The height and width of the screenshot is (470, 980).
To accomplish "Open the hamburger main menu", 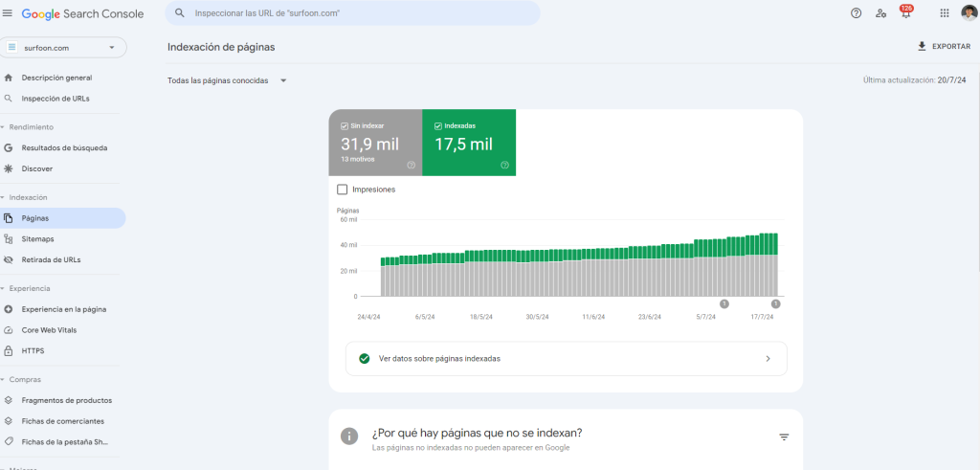I will tap(9, 13).
